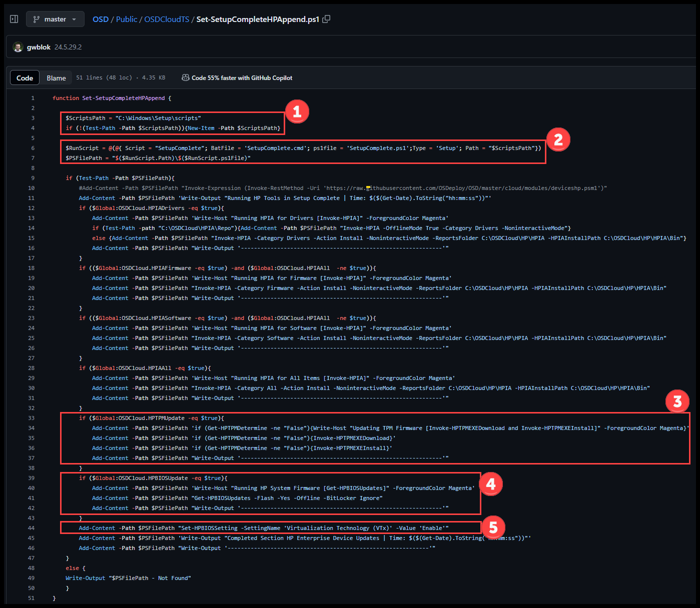700x608 pixels.
Task: Select line number 1 in the gutter
Action: click(x=33, y=98)
